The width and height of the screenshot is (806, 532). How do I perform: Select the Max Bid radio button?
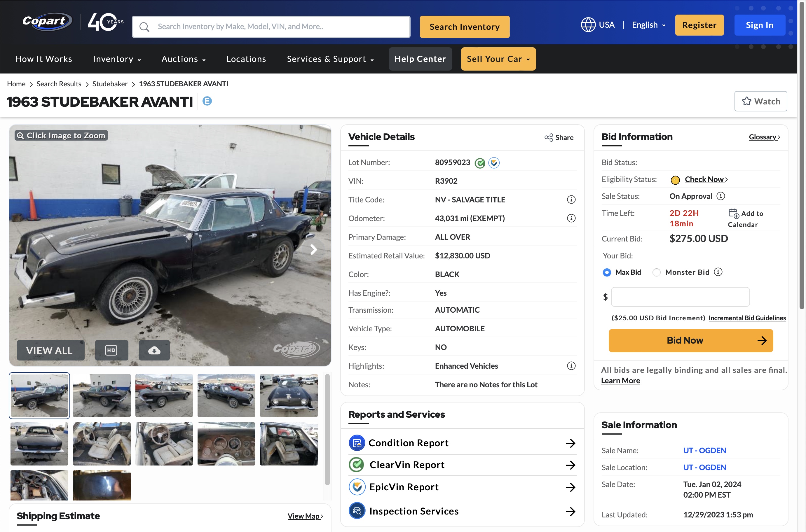pyautogui.click(x=606, y=272)
